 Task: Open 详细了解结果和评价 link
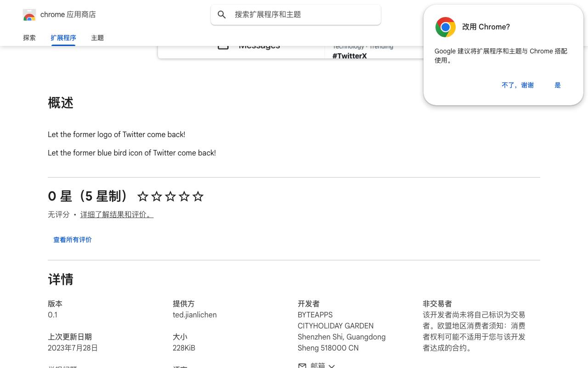[x=117, y=214]
